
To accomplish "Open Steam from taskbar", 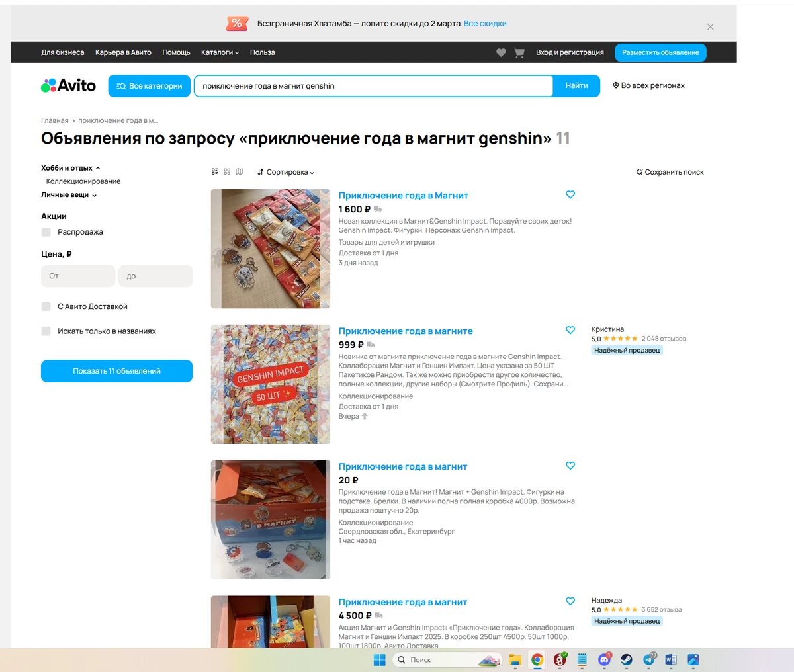I will tap(626, 660).
